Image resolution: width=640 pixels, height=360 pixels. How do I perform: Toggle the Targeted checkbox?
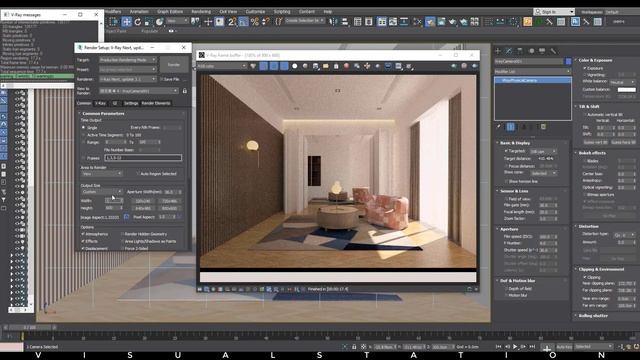click(x=506, y=151)
